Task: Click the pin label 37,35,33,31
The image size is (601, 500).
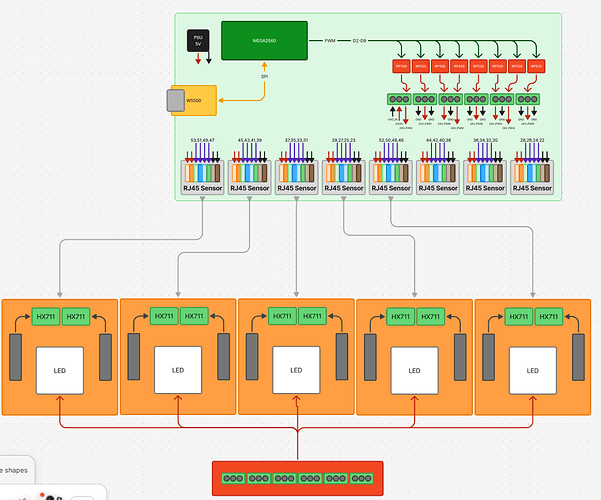Action: [x=296, y=140]
